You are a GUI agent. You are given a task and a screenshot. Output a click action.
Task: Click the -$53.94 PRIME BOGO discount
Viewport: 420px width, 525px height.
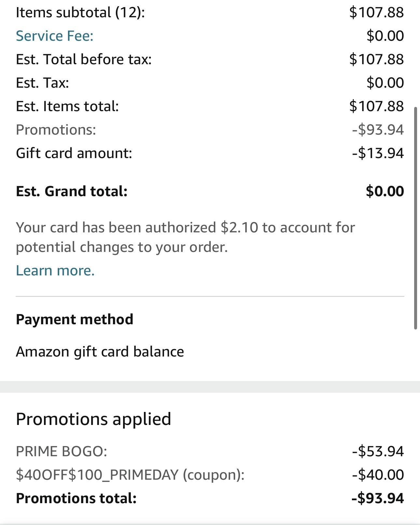(x=378, y=451)
